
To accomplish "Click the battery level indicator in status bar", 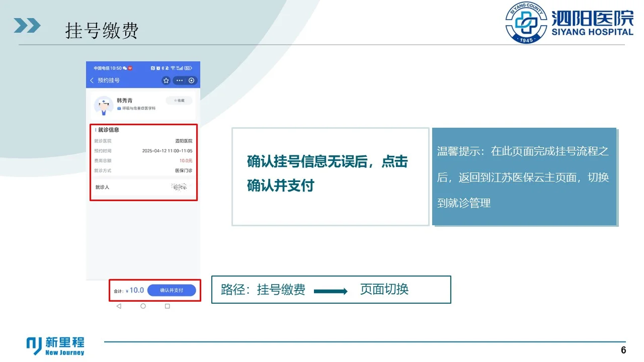I will pyautogui.click(x=189, y=68).
